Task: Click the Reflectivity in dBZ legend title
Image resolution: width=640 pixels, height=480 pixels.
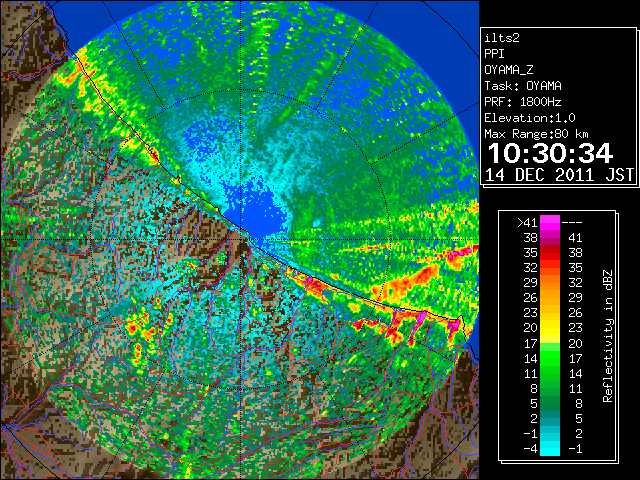Action: pyautogui.click(x=607, y=336)
